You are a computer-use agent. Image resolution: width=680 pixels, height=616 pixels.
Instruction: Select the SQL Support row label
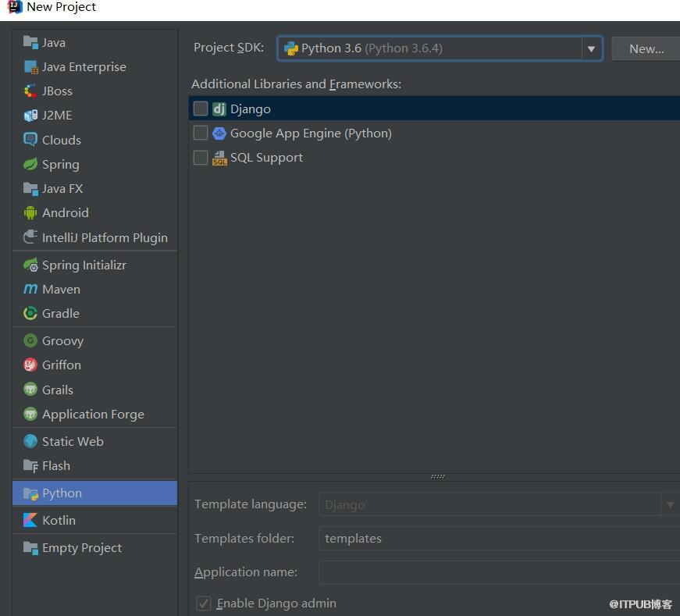click(266, 158)
